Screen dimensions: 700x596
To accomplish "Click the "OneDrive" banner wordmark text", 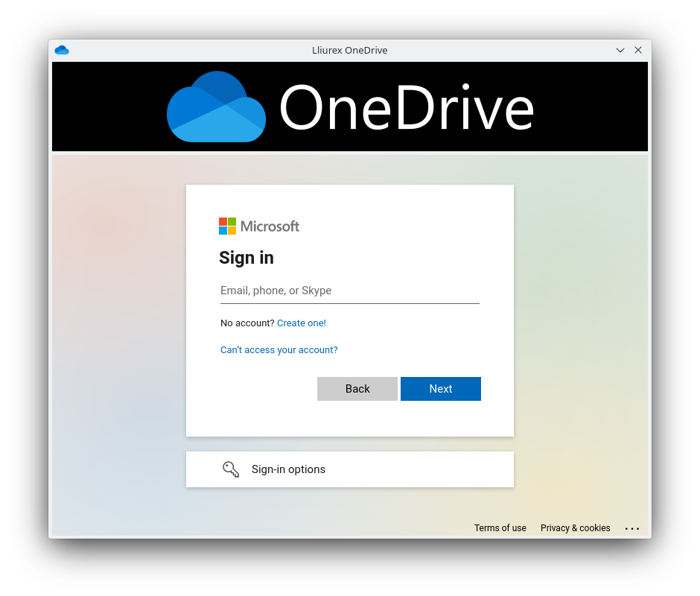I will pos(406,108).
